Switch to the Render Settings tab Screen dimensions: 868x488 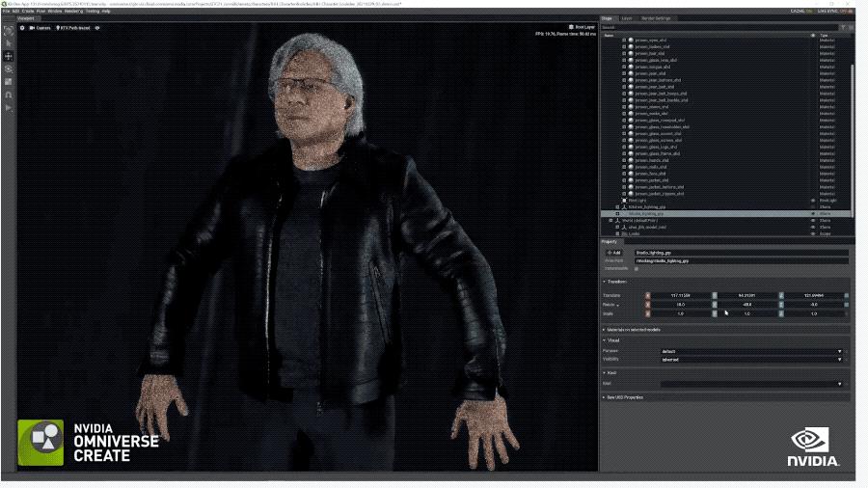click(656, 18)
